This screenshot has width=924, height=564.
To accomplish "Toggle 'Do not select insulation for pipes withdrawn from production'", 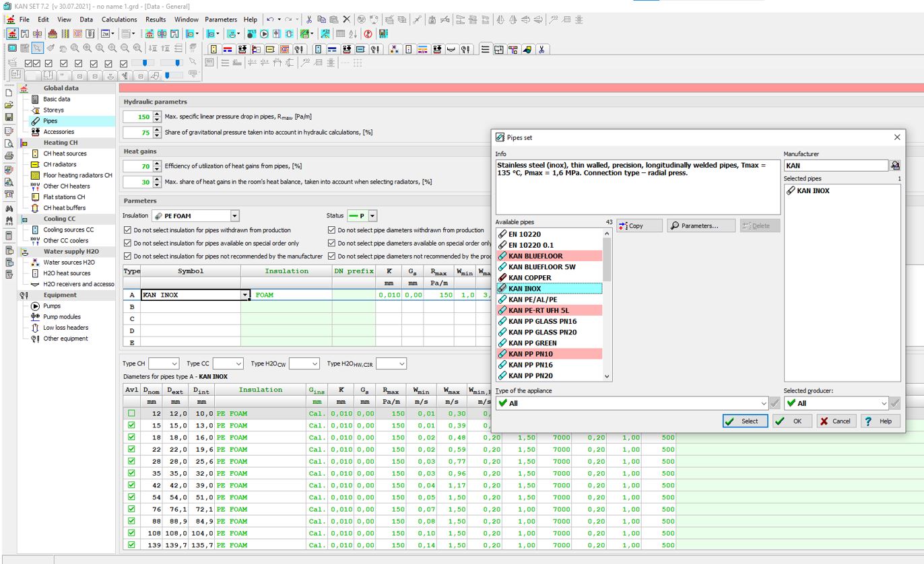I will (128, 230).
